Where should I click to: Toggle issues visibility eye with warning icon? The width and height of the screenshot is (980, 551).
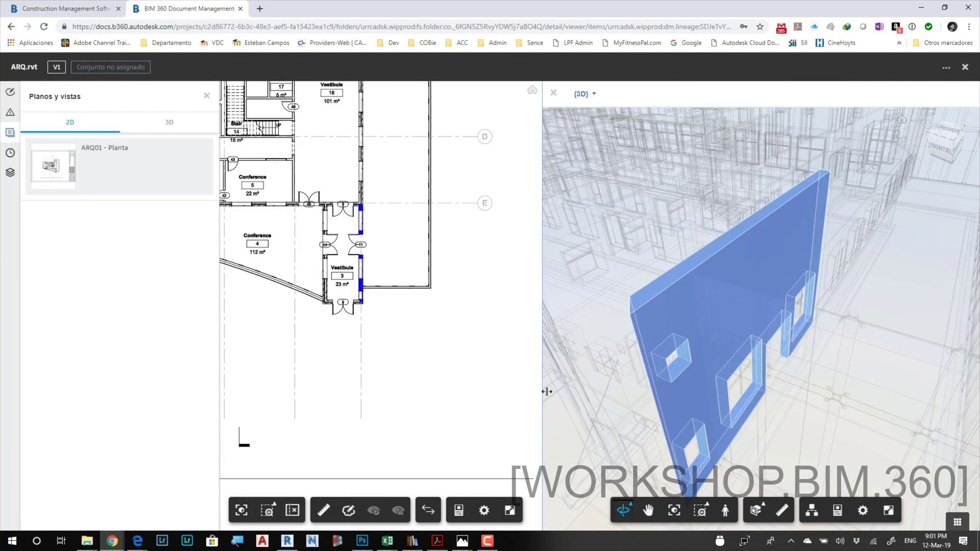(x=399, y=510)
